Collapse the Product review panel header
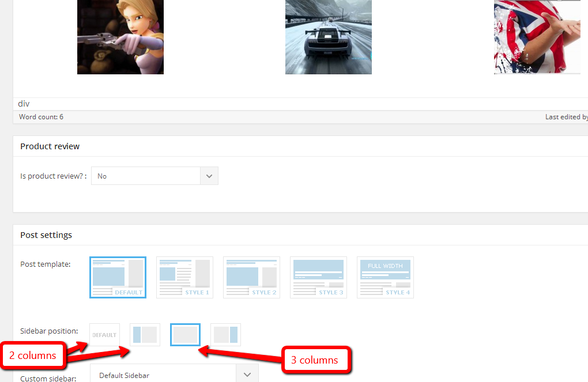The height and width of the screenshot is (382, 588). pyautogui.click(x=50, y=146)
